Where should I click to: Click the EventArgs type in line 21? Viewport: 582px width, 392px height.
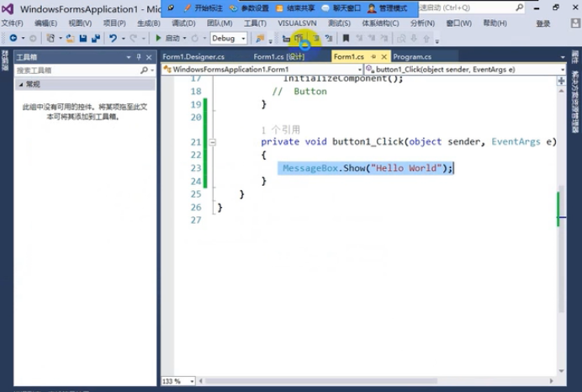[516, 142]
